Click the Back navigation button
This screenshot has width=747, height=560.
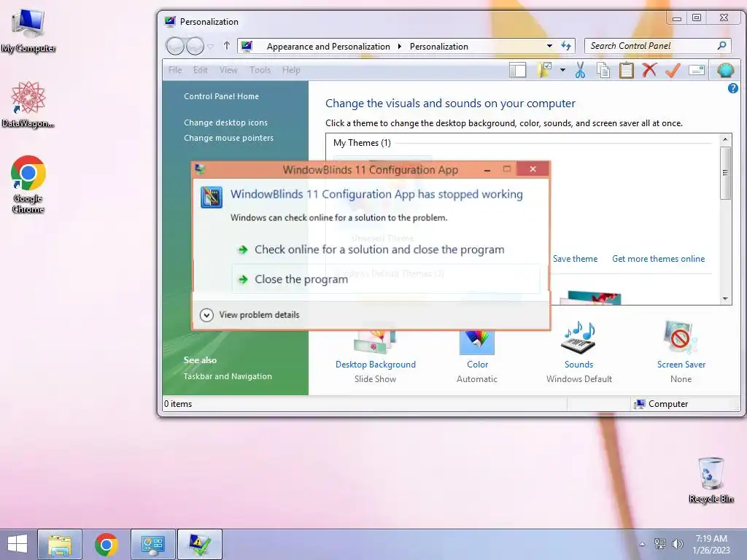pos(175,46)
